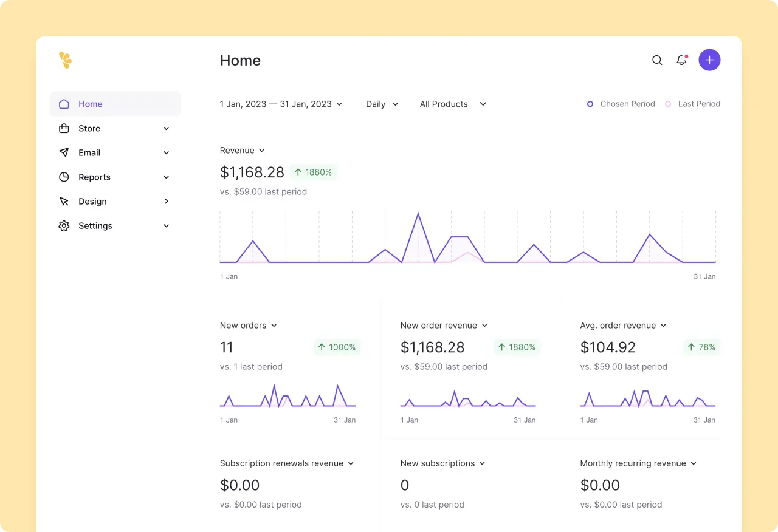
Task: Open the Daily frequency dropdown
Action: pos(382,104)
